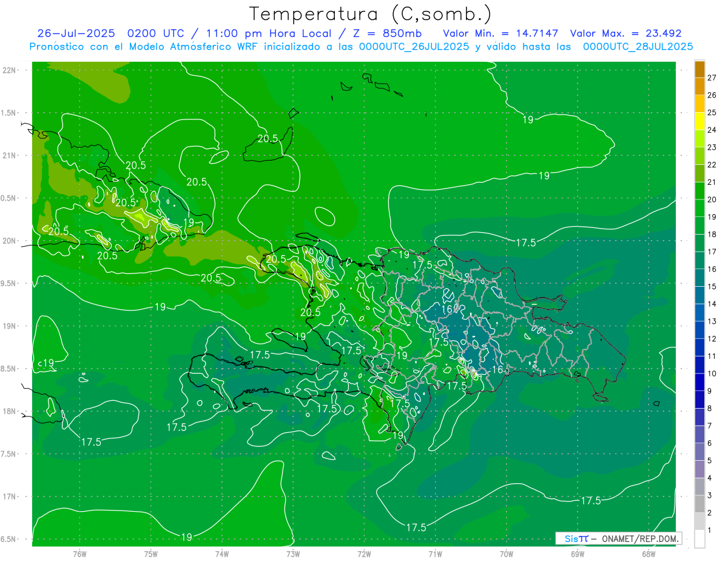Click the '76W' longitude axis label
This screenshot has width=728, height=562.
(x=79, y=554)
